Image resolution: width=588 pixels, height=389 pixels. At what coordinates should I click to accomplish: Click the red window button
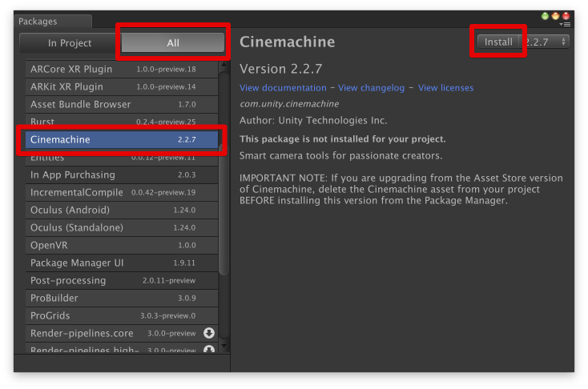(566, 16)
